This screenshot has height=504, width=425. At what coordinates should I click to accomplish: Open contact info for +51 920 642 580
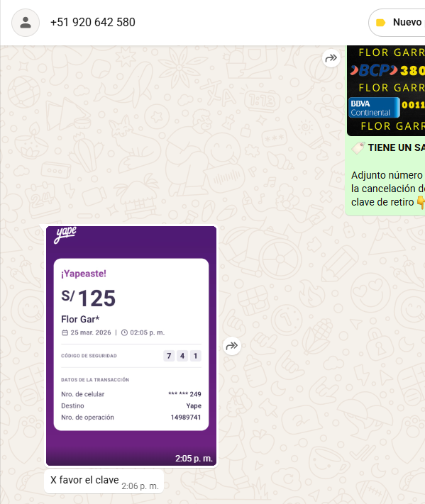pyautogui.click(x=93, y=23)
